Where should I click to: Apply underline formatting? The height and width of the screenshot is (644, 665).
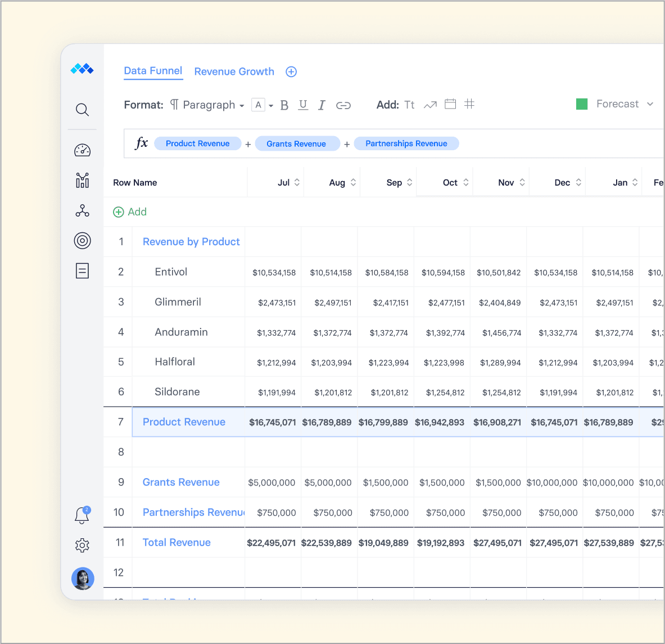(x=303, y=105)
